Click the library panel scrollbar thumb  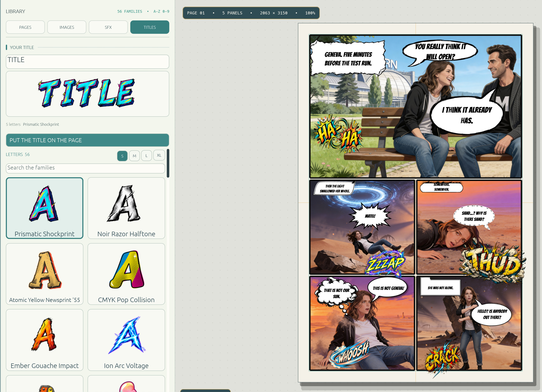pyautogui.click(x=168, y=163)
